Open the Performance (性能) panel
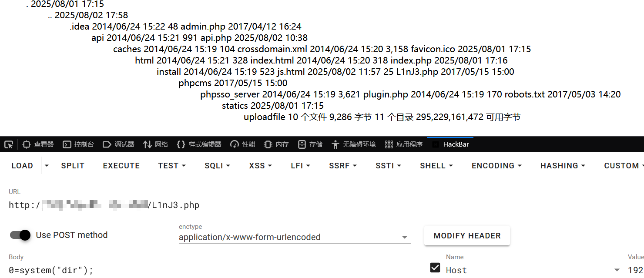The height and width of the screenshot is (278, 644). pyautogui.click(x=243, y=144)
